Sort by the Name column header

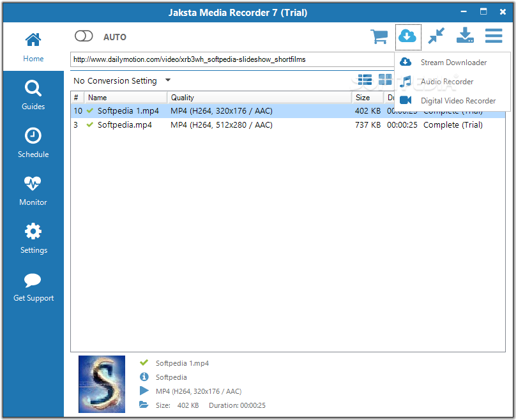click(126, 98)
